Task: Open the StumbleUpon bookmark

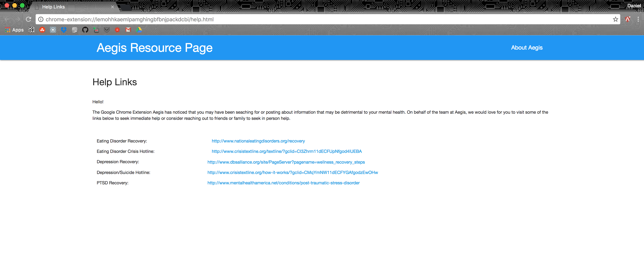Action: click(42, 30)
